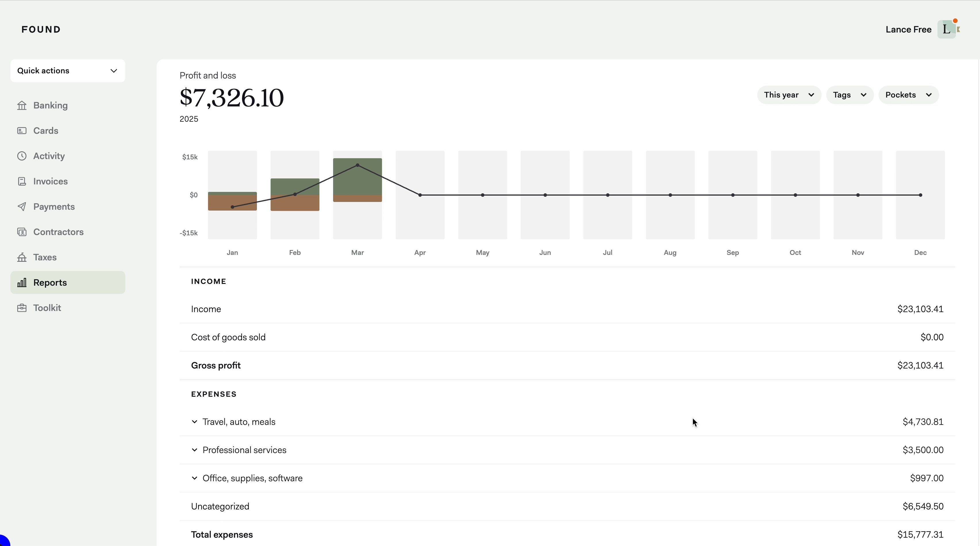This screenshot has height=546, width=980.
Task: Click the Activity clock icon
Action: pyautogui.click(x=22, y=156)
